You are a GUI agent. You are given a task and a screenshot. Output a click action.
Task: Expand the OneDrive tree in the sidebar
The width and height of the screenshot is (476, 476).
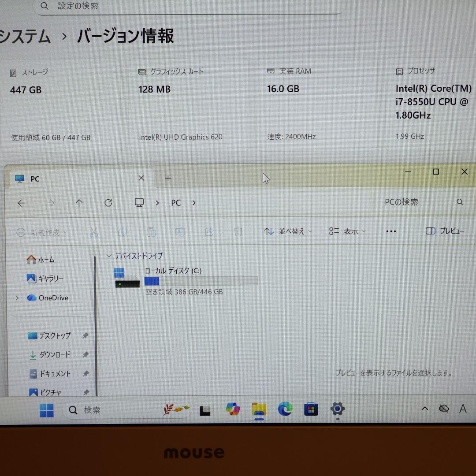pos(17,298)
